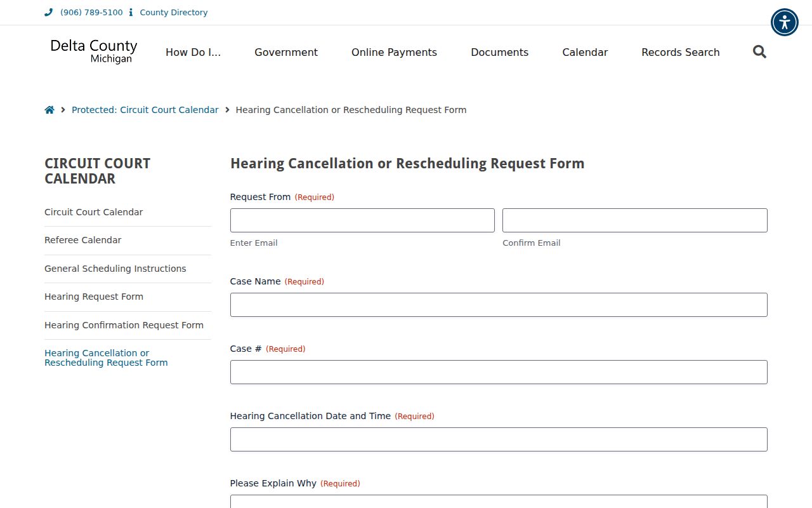Screen dimensions: 812x508
Task: Open General Scheduling Instructions sidebar link
Action: coord(115,269)
